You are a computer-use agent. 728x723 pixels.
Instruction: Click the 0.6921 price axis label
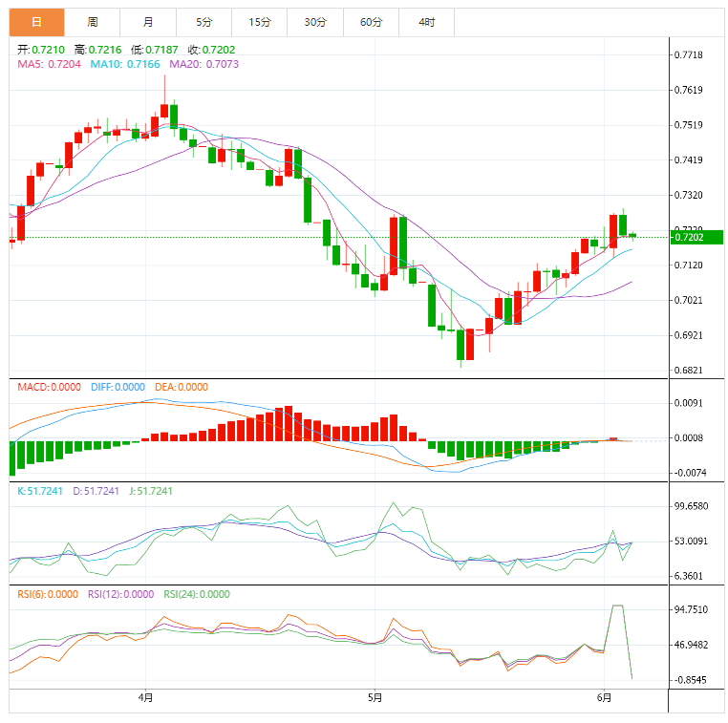689,335
